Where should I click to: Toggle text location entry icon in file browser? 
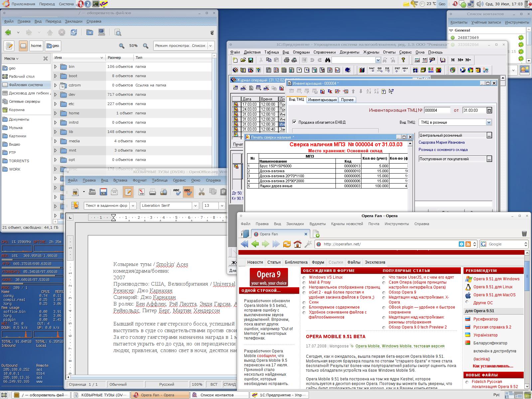(x=9, y=46)
